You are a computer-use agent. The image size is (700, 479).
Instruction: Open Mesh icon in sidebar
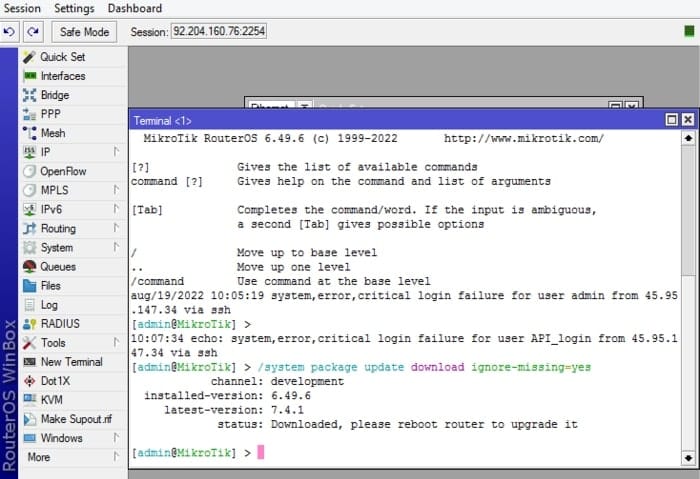click(29, 133)
